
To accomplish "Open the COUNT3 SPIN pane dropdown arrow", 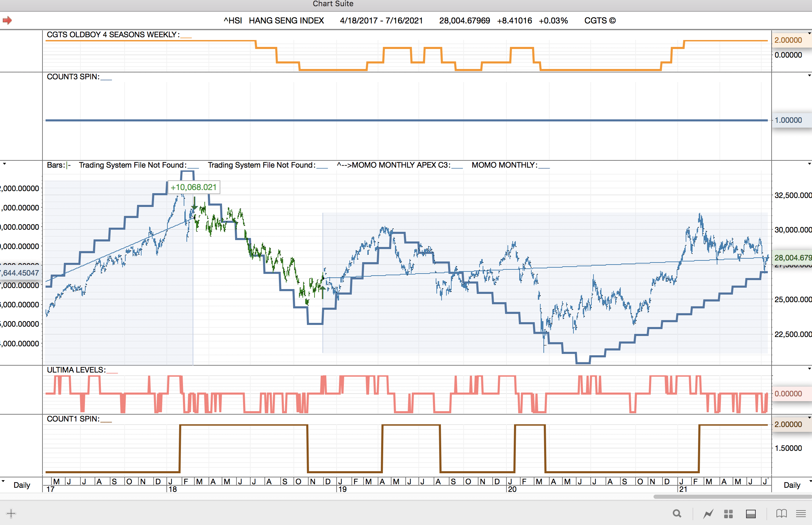I will 809,76.
